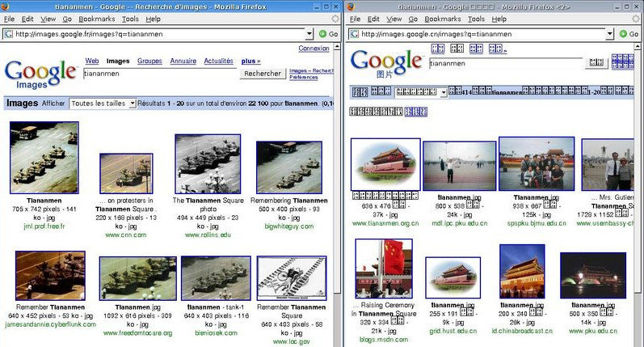Open tank thumbnail from jml.prof.free.fr
Viewport: 644px width, 347px height.
(x=44, y=158)
